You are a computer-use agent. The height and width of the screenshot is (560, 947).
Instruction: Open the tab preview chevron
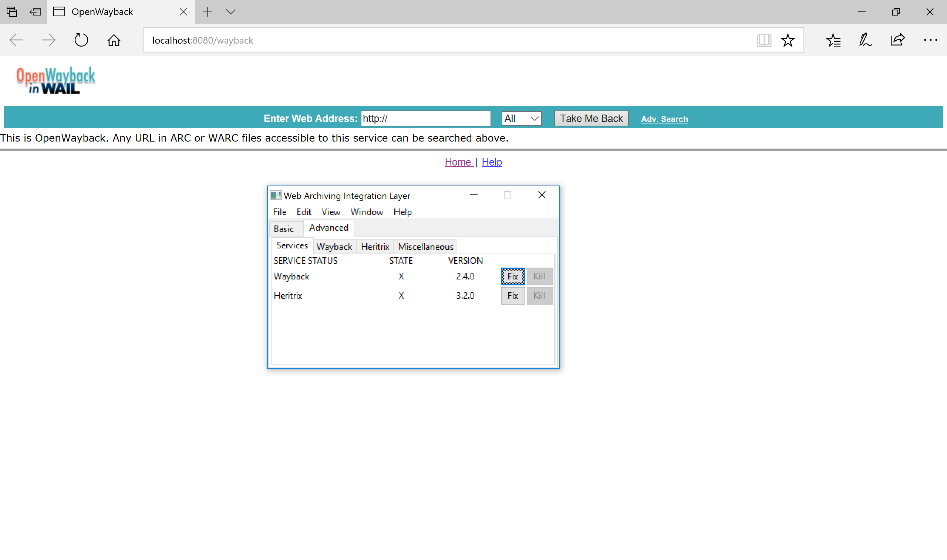[231, 12]
